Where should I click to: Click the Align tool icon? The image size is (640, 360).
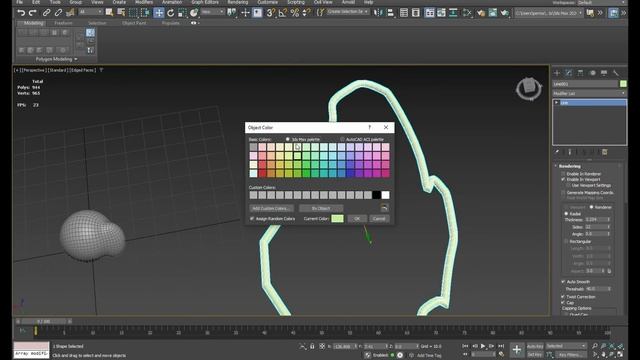coord(391,13)
